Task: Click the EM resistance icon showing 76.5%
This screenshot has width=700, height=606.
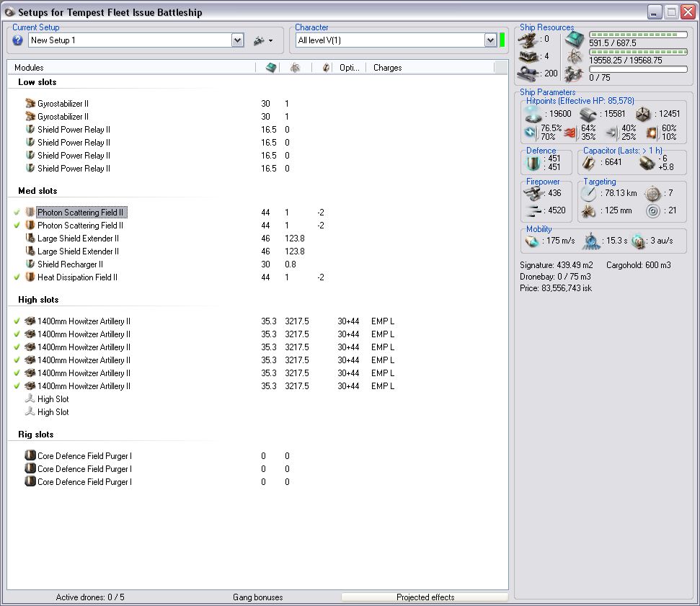Action: 531,132
